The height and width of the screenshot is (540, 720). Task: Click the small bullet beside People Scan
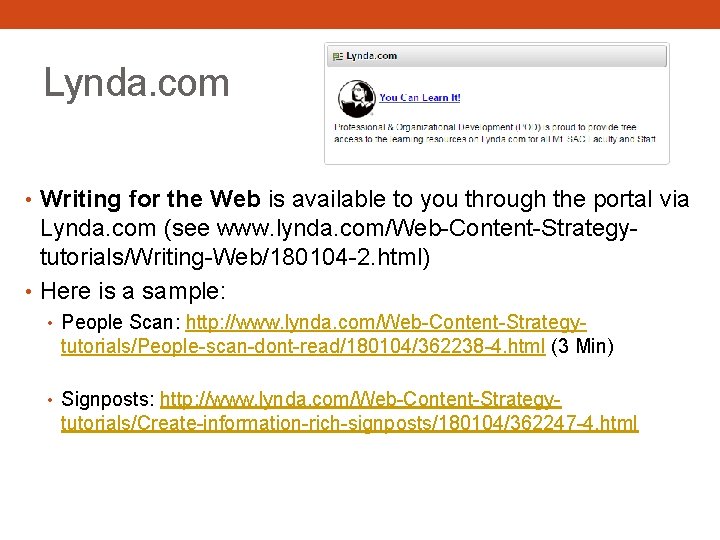coord(51,323)
